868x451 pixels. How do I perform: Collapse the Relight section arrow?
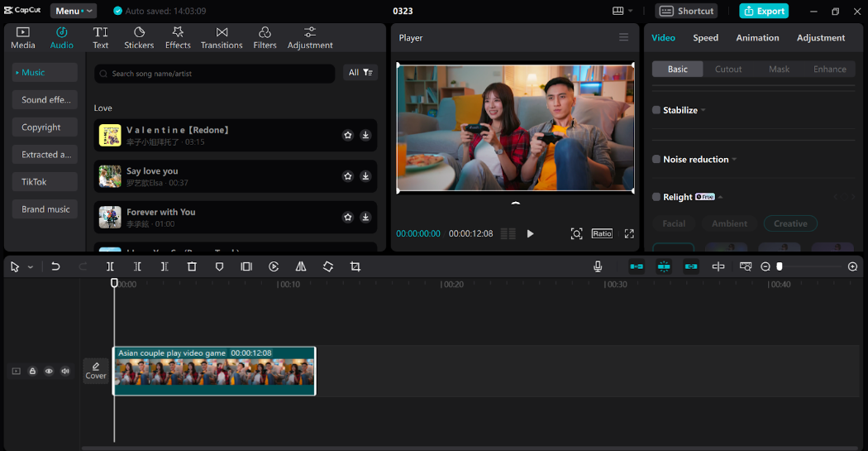tap(720, 197)
